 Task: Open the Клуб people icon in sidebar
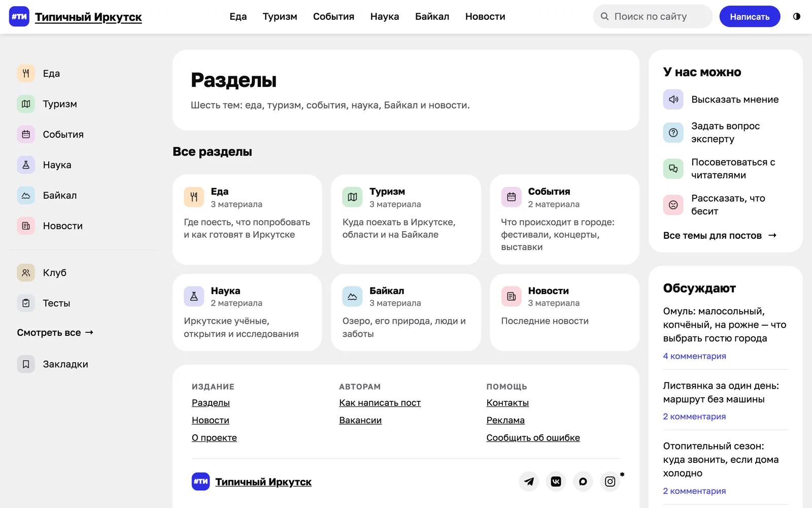pos(26,272)
